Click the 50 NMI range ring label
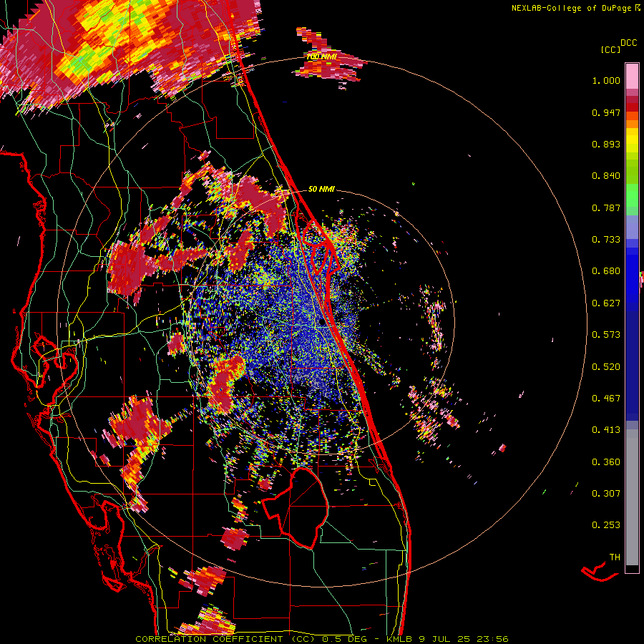Viewport: 644px width, 644px height. pos(321,189)
